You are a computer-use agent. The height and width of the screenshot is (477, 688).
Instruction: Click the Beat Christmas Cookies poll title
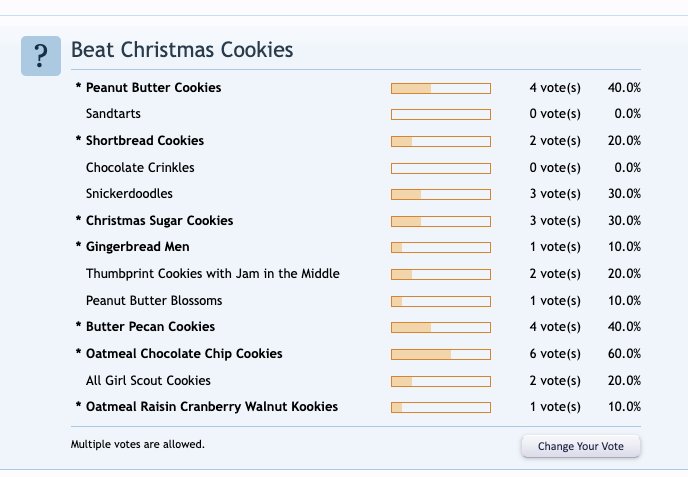[182, 50]
